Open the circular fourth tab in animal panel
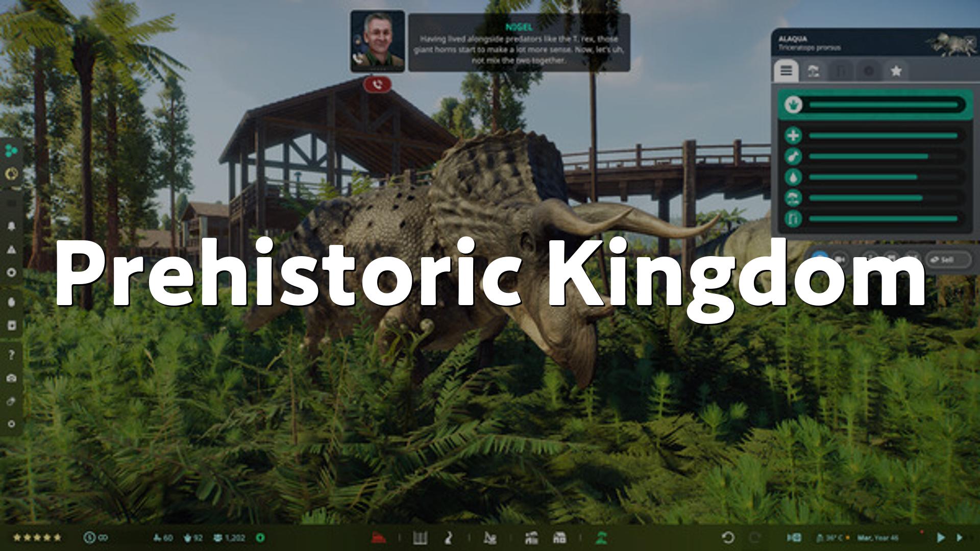This screenshot has width=980, height=551. pos(869,71)
